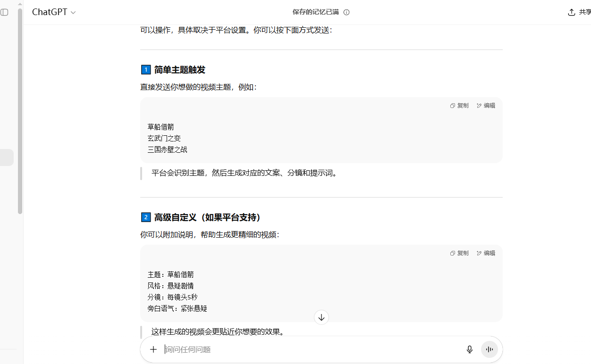The width and height of the screenshot is (591, 364).
Task: Click the line 风格：悬疑剧情
Action: (170, 286)
